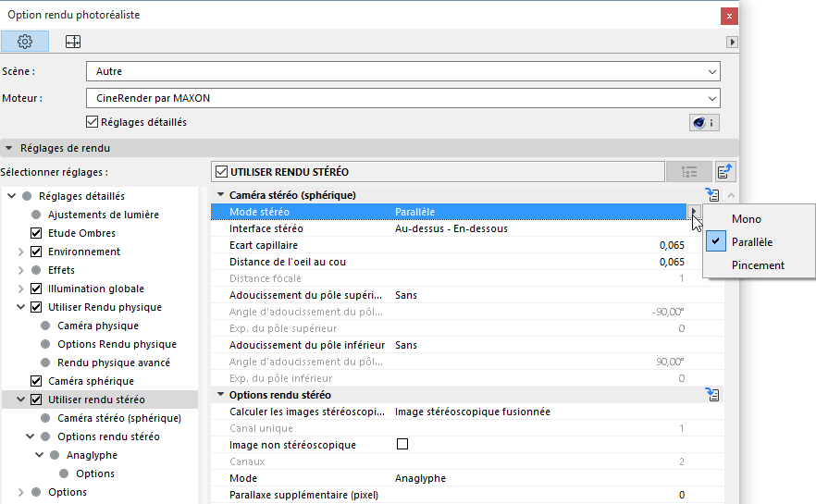Click Distance de l'oeil au cou value
The height and width of the screenshot is (504, 816).
pyautogui.click(x=672, y=262)
